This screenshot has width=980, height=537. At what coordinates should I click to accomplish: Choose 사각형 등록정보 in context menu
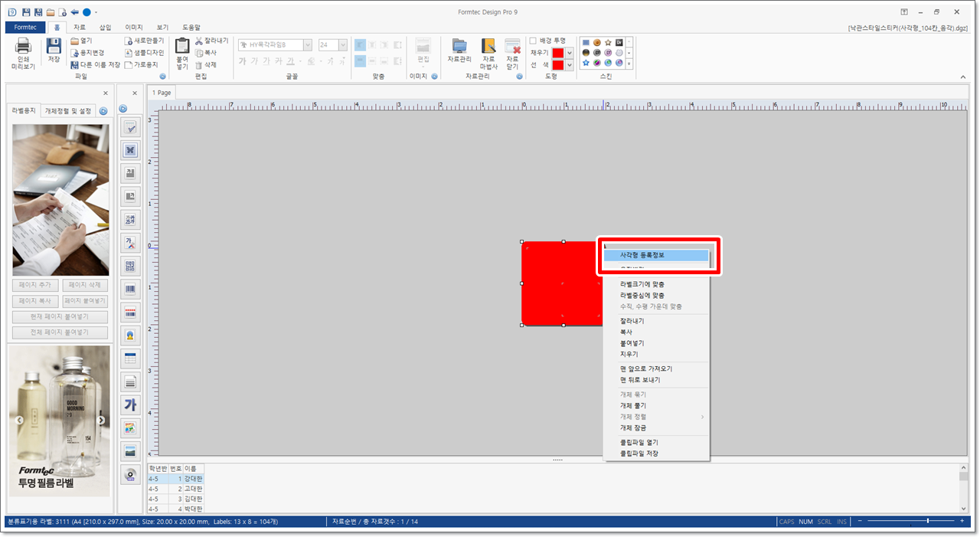[x=656, y=255]
